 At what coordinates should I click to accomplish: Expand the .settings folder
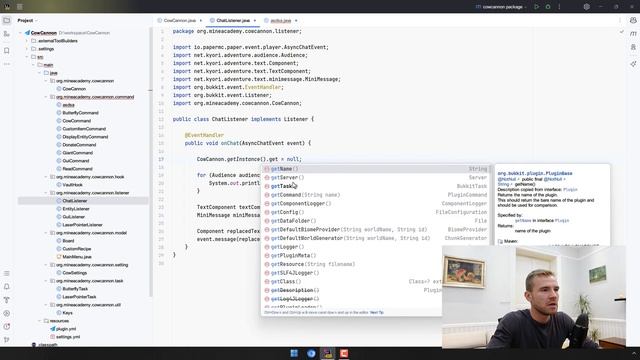(x=27, y=49)
